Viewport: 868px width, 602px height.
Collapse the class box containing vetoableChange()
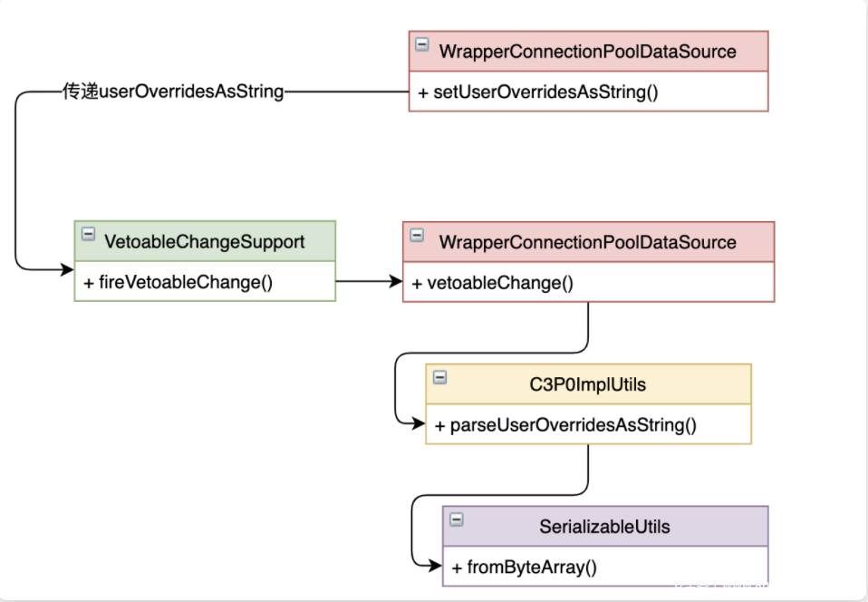pos(416,235)
